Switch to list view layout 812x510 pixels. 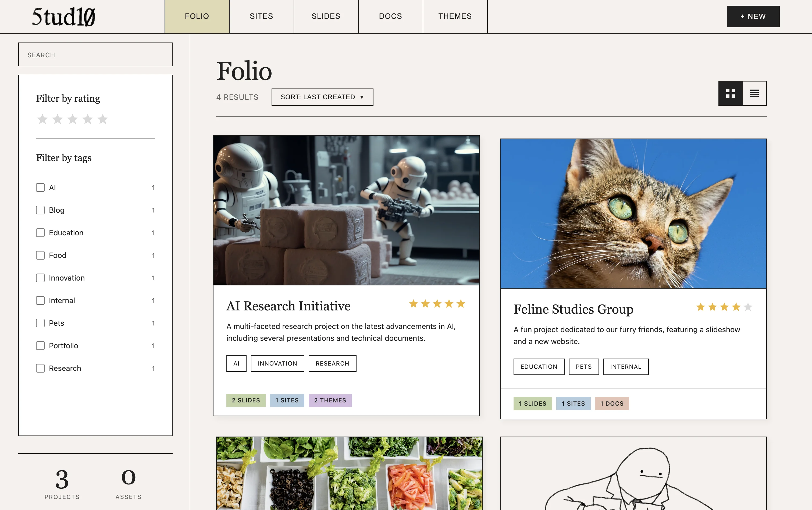click(x=754, y=93)
